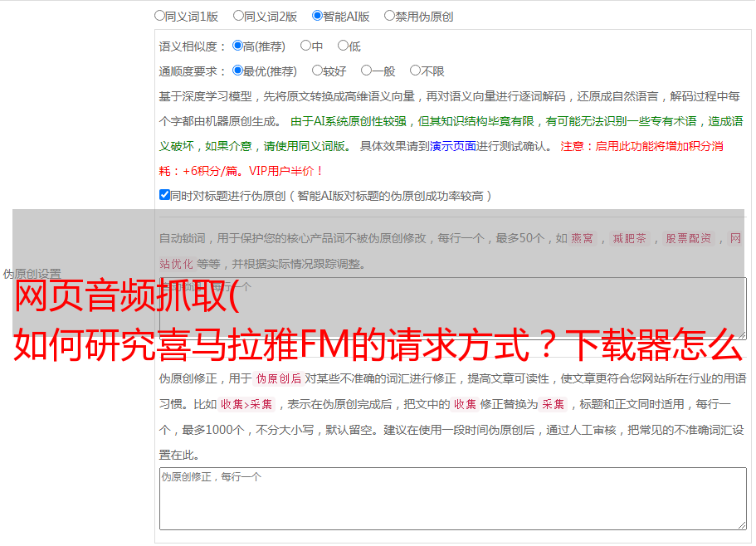Set 通顺度要求 to 最优(推荐)
This screenshot has height=546, width=756.
click(x=237, y=71)
